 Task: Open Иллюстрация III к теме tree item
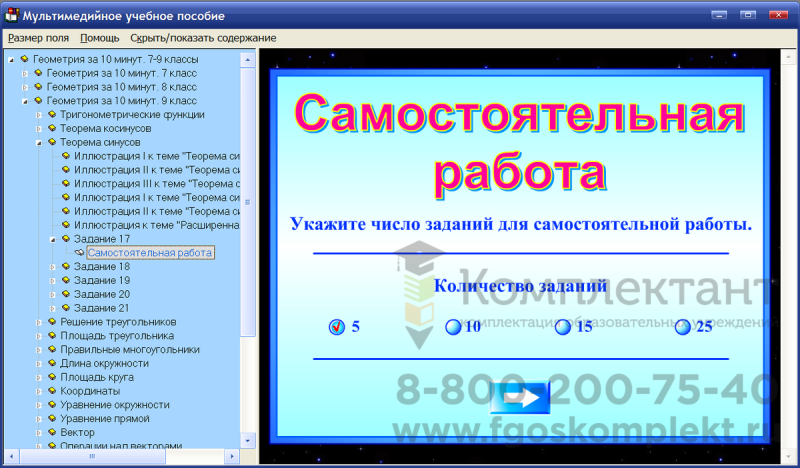click(157, 184)
